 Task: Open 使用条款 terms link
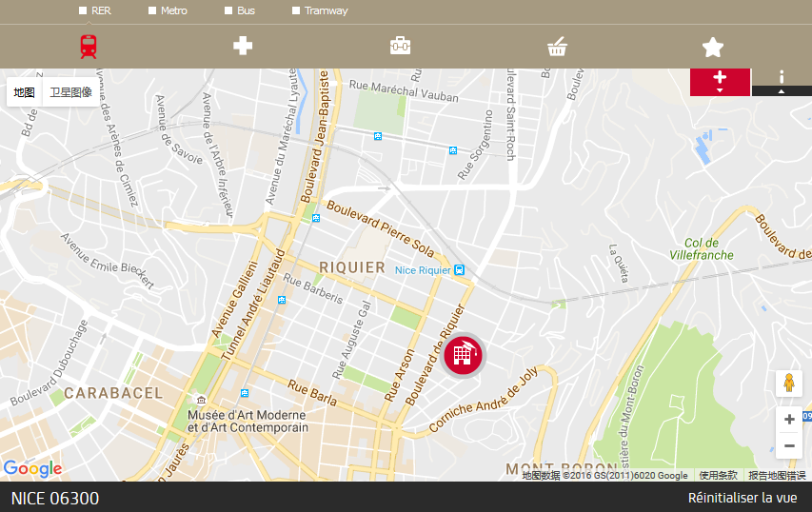719,475
